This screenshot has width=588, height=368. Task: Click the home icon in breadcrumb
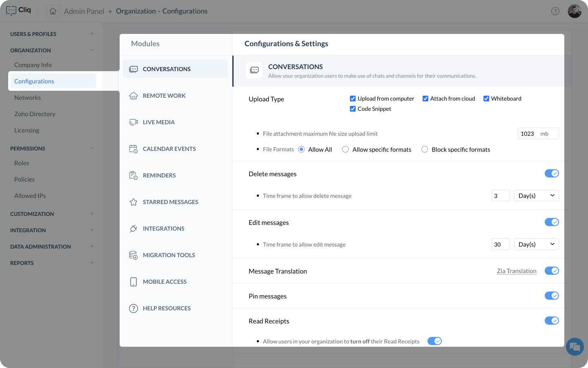coord(53,11)
